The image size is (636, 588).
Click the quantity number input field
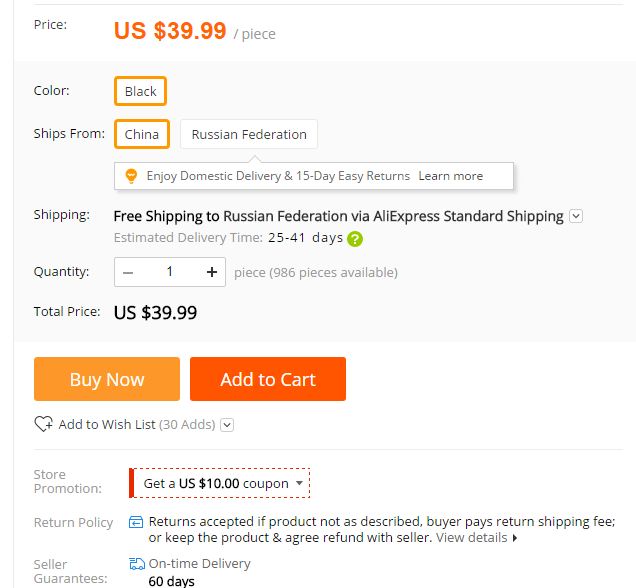[170, 272]
